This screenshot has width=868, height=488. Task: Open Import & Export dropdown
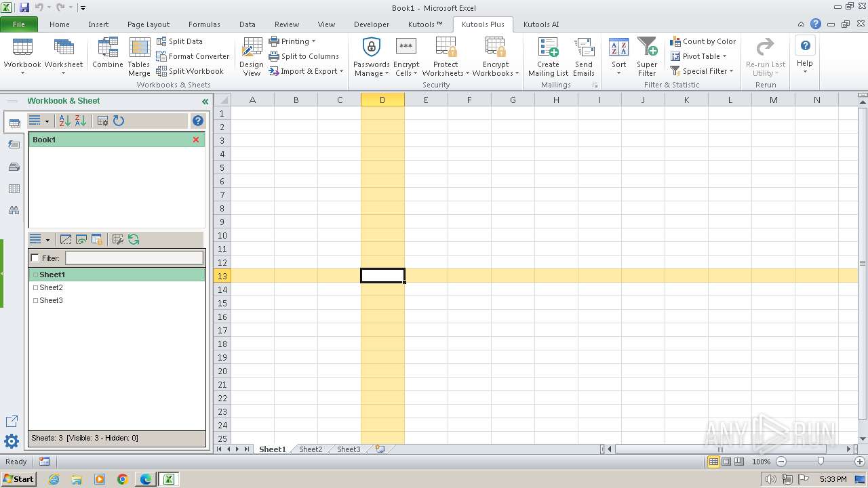pyautogui.click(x=306, y=71)
